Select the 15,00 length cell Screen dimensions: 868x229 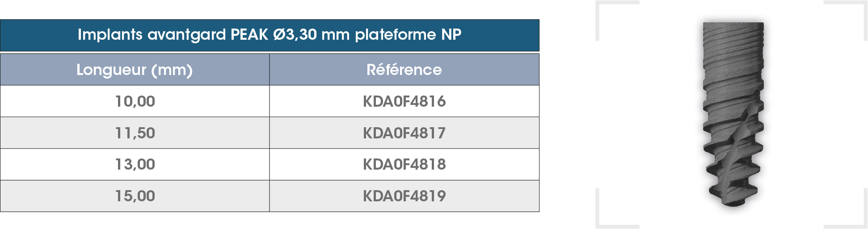tap(135, 196)
